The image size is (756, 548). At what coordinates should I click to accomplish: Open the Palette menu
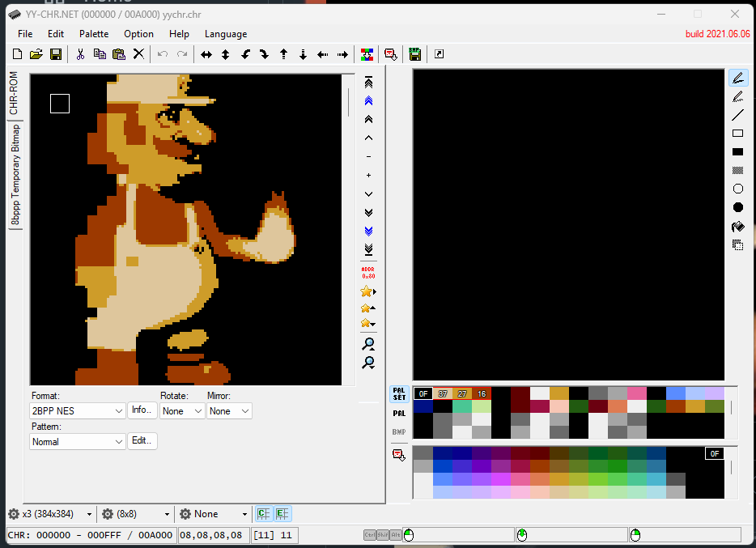point(94,34)
